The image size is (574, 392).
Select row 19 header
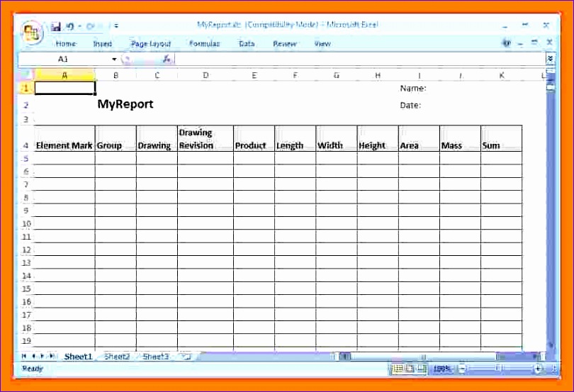pyautogui.click(x=26, y=341)
